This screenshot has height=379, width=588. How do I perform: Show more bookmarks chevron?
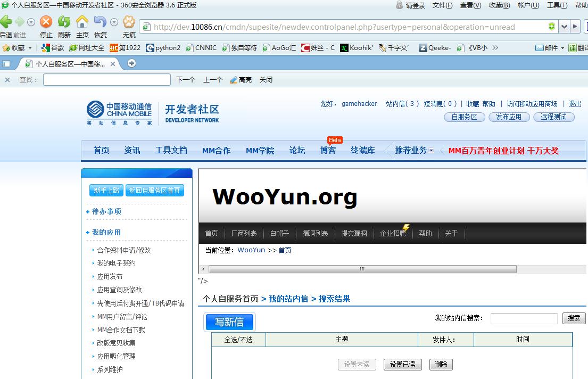(495, 48)
